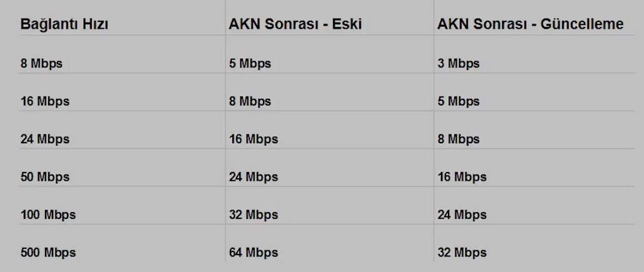Click 16 Mbps in the Güncelleme column
The image size is (644, 272).
462,177
